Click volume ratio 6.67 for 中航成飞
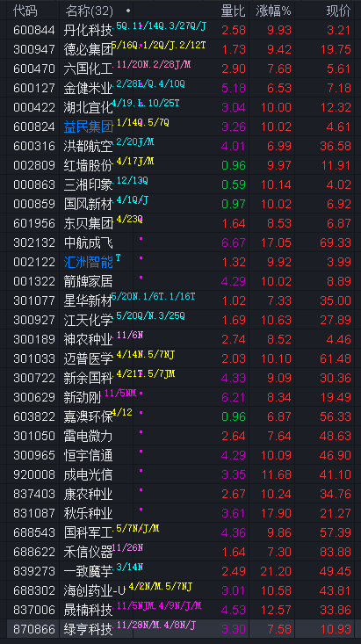 point(234,242)
